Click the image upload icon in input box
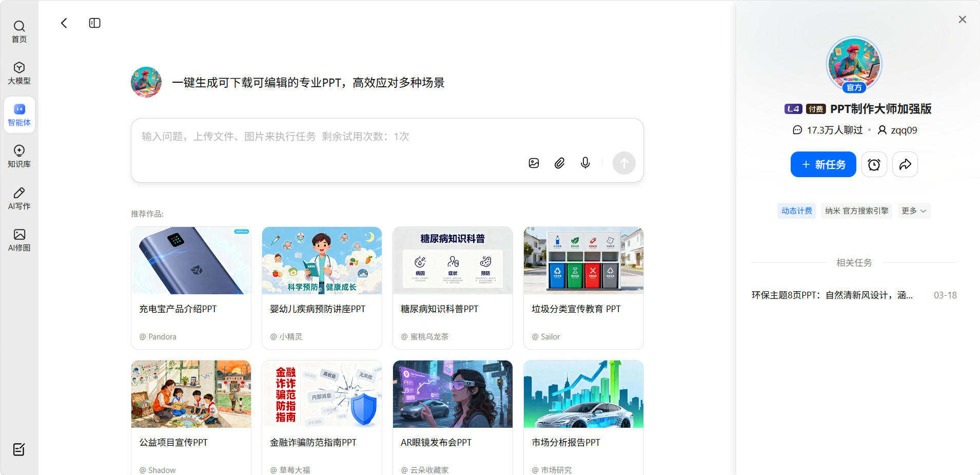 (x=534, y=163)
